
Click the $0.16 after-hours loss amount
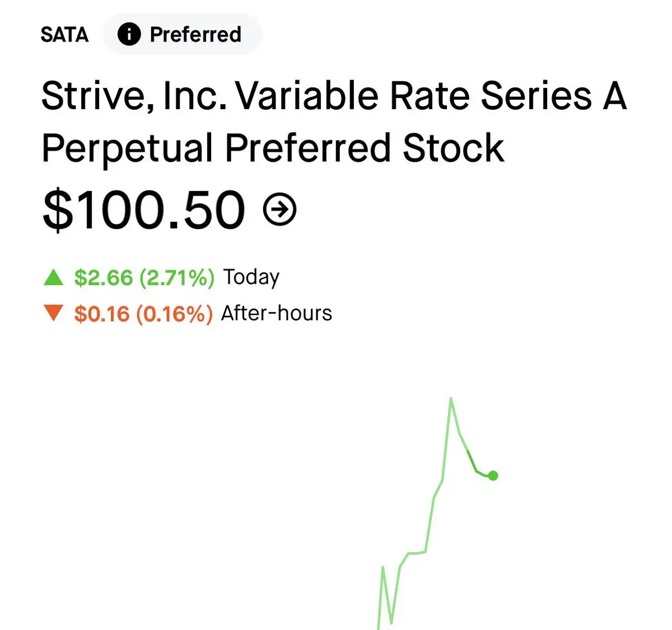coord(102,314)
